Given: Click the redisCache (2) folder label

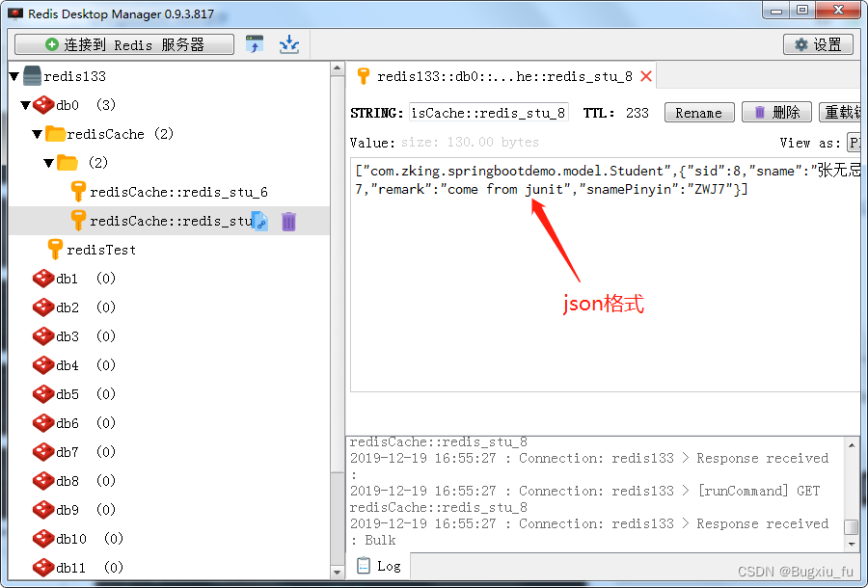Looking at the screenshot, I should [x=121, y=134].
